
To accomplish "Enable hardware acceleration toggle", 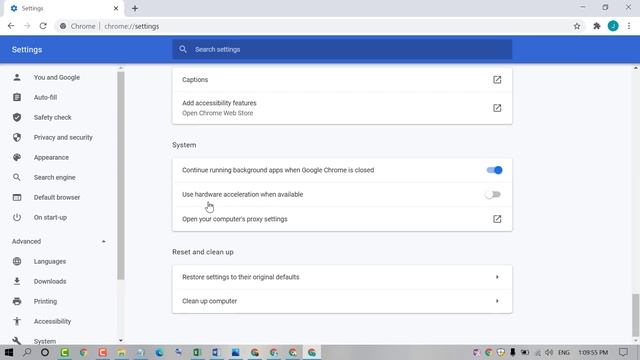I will [493, 195].
